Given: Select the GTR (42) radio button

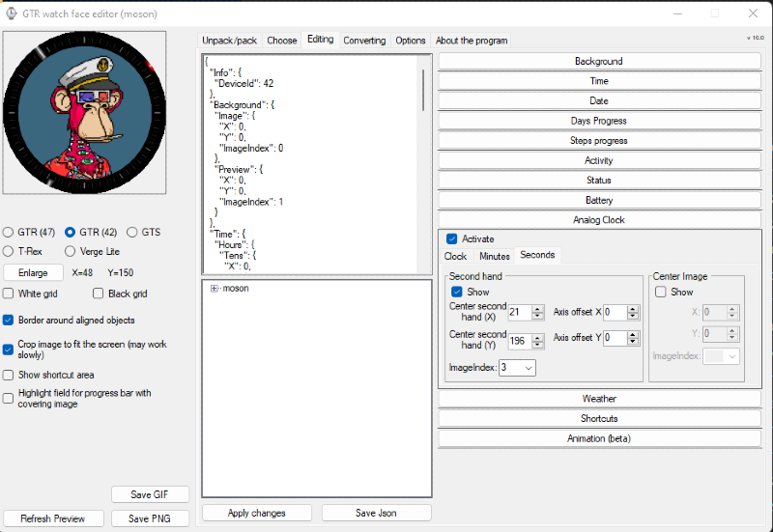Looking at the screenshot, I should tap(70, 232).
